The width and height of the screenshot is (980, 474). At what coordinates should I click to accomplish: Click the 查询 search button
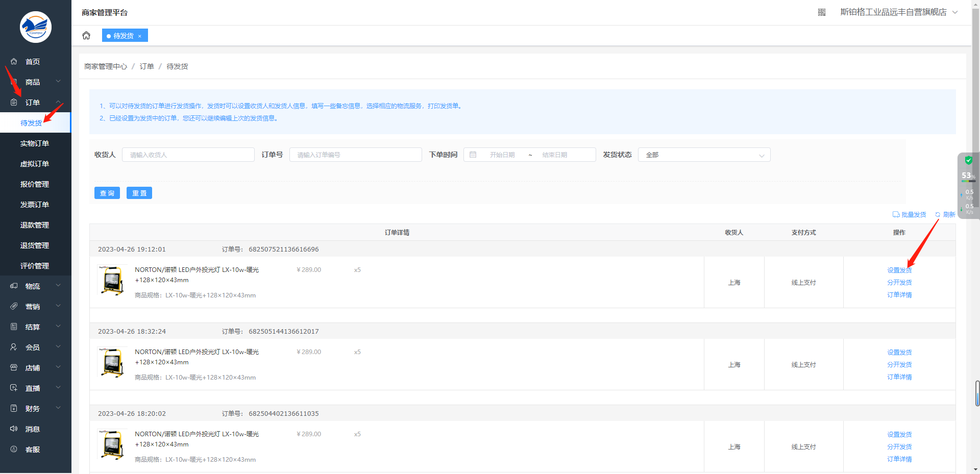(x=107, y=193)
